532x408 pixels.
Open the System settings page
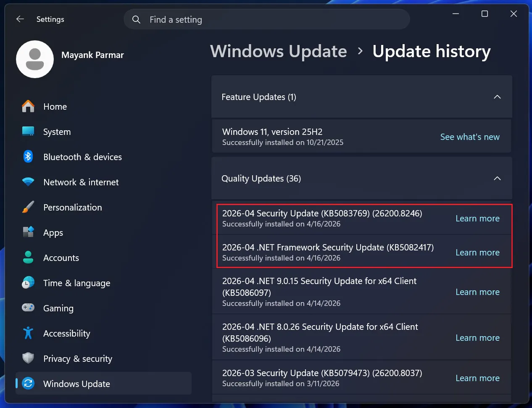[x=57, y=132]
